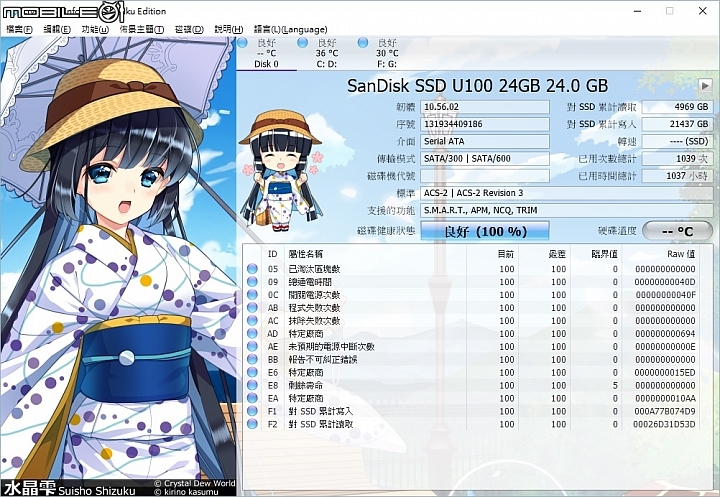Open the 佈景主題(T) menu

pos(141,29)
